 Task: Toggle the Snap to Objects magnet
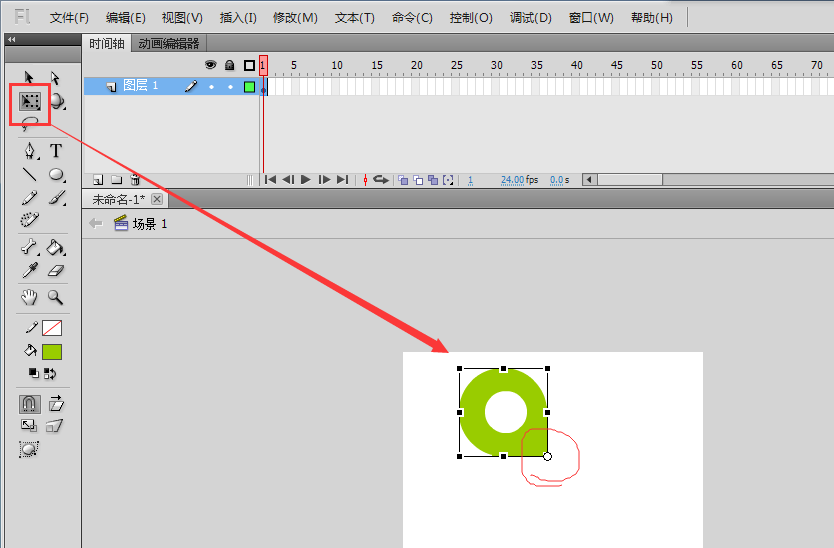30,404
